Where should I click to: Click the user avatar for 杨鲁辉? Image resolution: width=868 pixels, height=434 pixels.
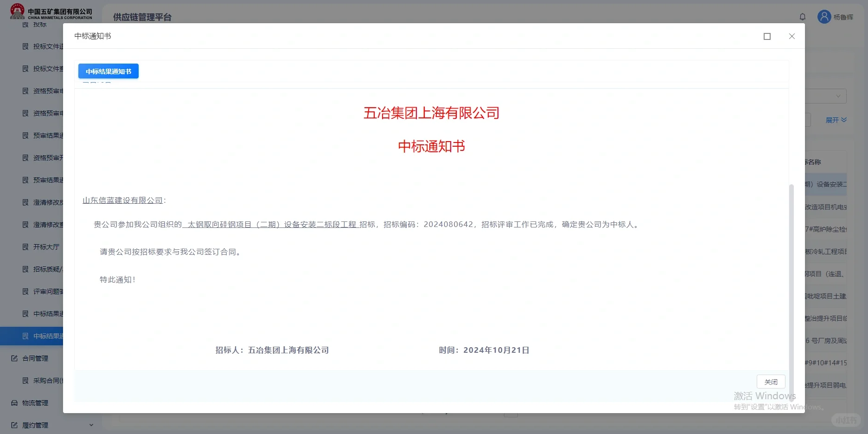point(824,17)
